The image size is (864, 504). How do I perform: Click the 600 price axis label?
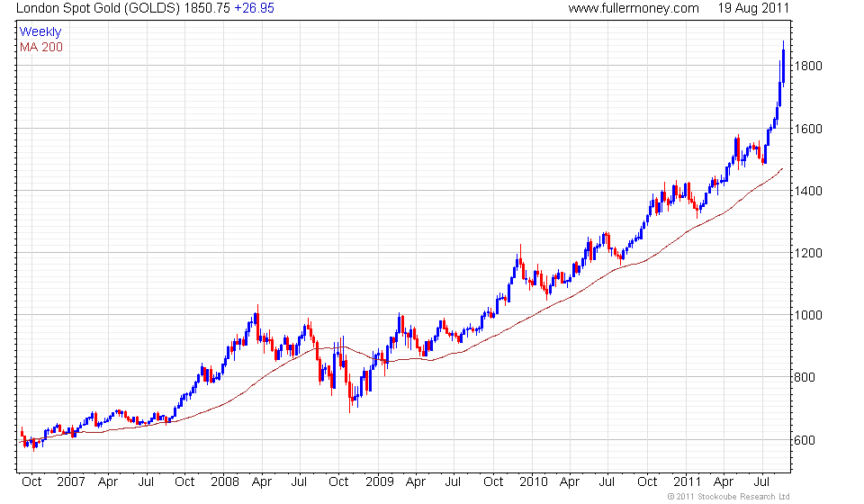coord(805,441)
